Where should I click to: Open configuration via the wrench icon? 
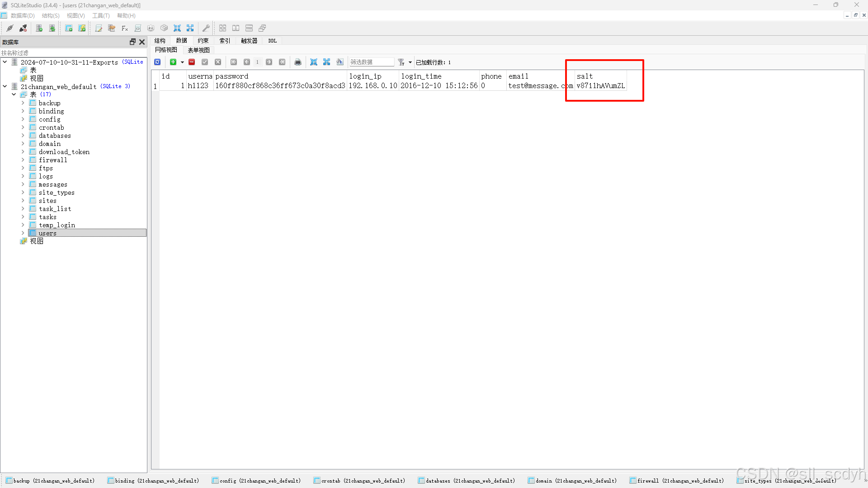click(206, 28)
